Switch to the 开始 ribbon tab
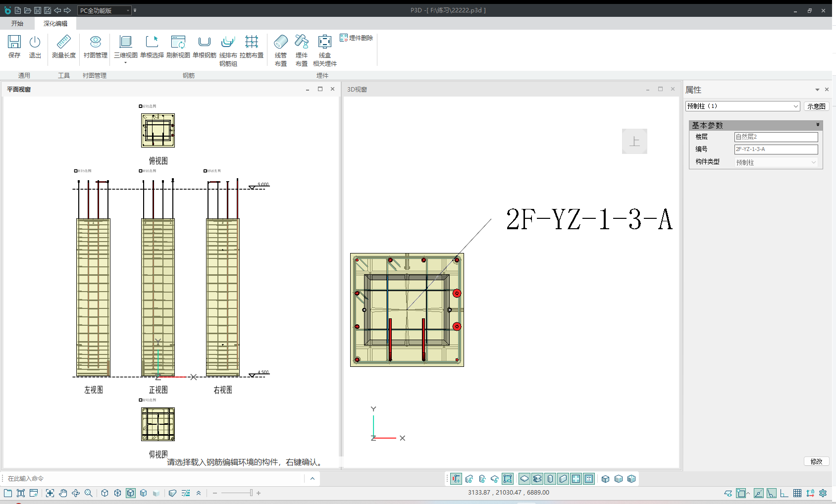The width and height of the screenshot is (836, 504). pyautogui.click(x=17, y=24)
